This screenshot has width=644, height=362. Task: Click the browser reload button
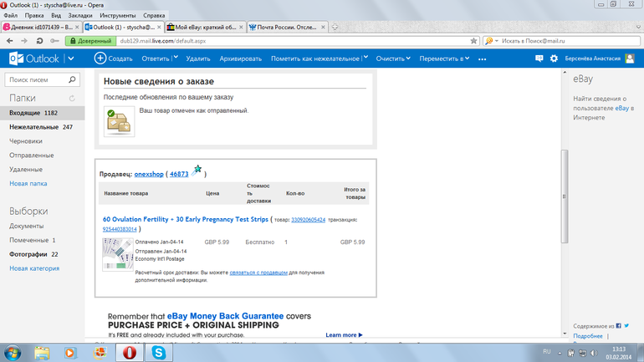[x=39, y=40]
